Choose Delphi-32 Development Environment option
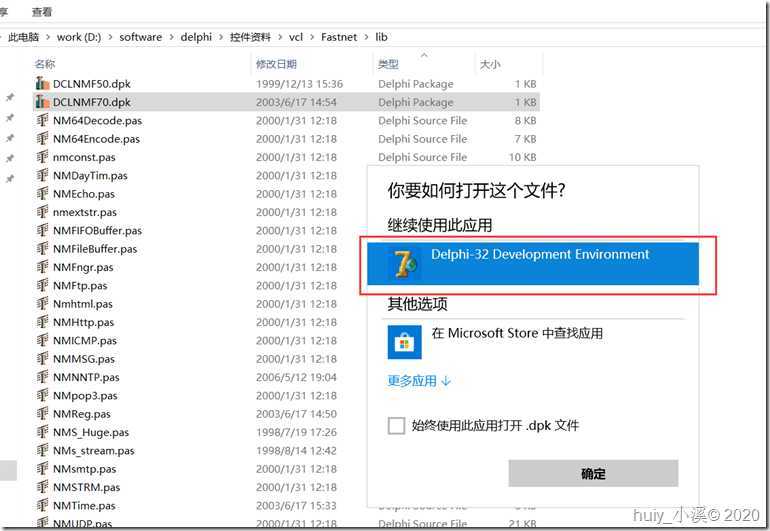The width and height of the screenshot is (770, 531). [533, 263]
